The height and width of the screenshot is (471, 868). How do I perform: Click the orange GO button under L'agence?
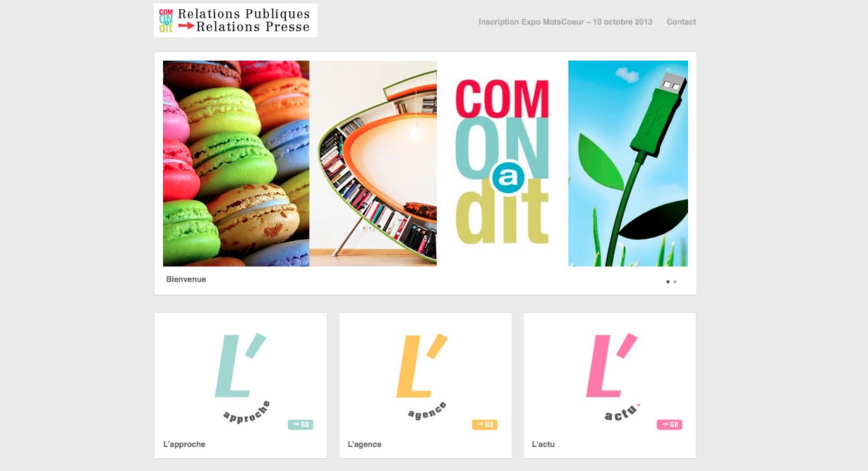(x=485, y=424)
